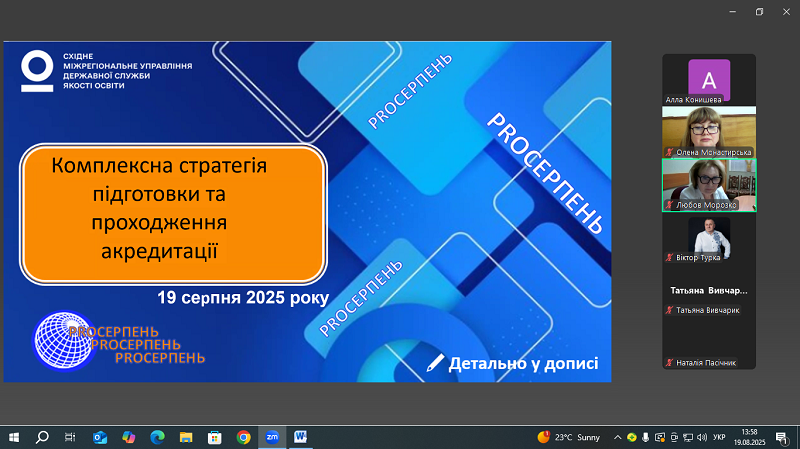
Task: Select Олена Монастирська video tile
Action: tap(709, 132)
